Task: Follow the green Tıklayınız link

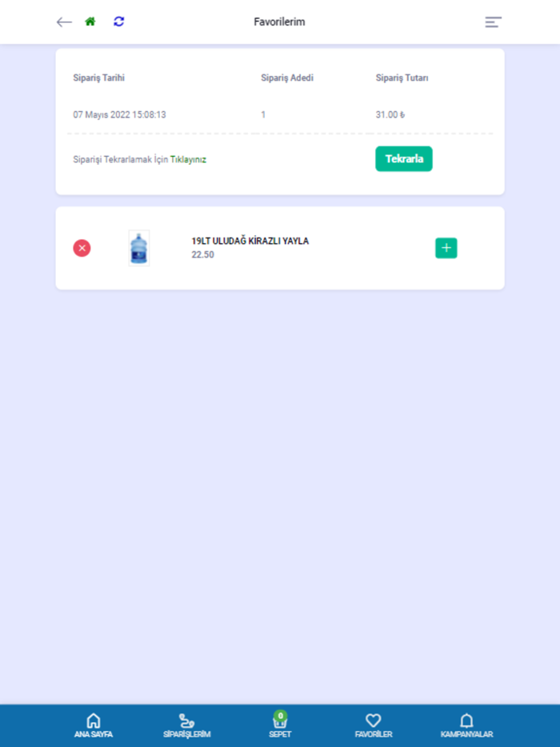Action: pyautogui.click(x=188, y=160)
